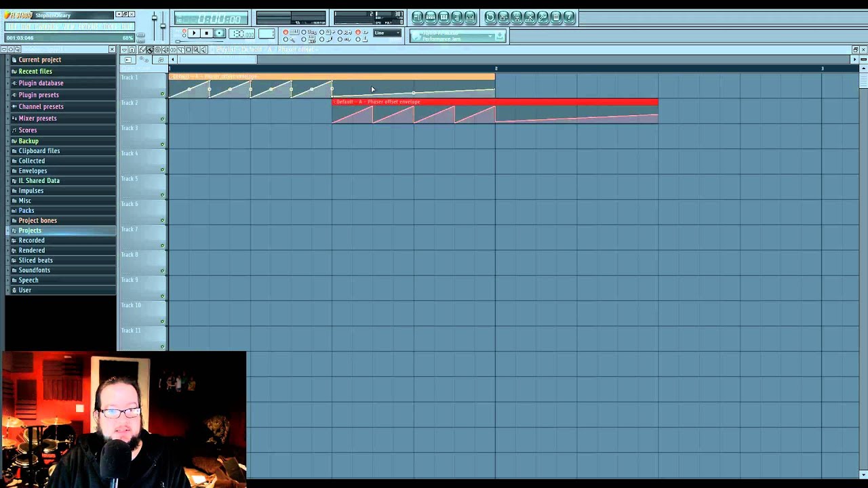Viewport: 868px width, 488px height.
Task: Click the Undo history toolbar button
Action: [490, 17]
